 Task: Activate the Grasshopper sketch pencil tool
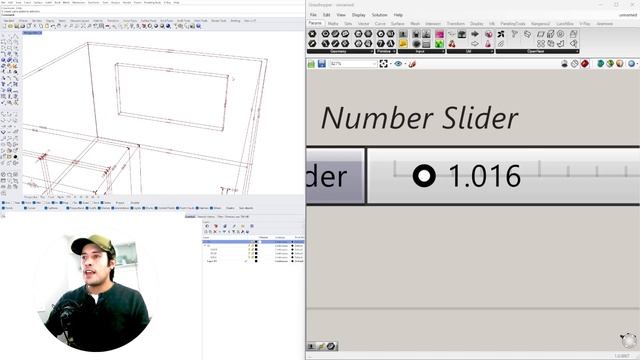[x=412, y=64]
